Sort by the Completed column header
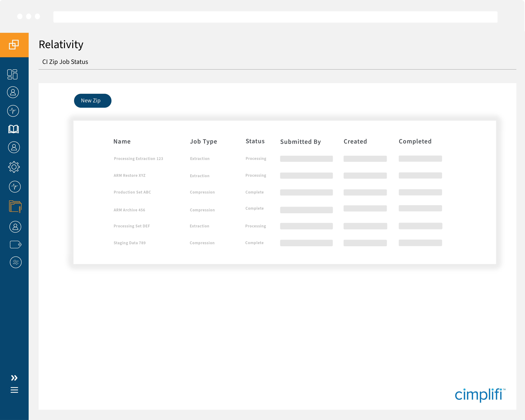Viewport: 525px width, 420px height. tap(415, 141)
